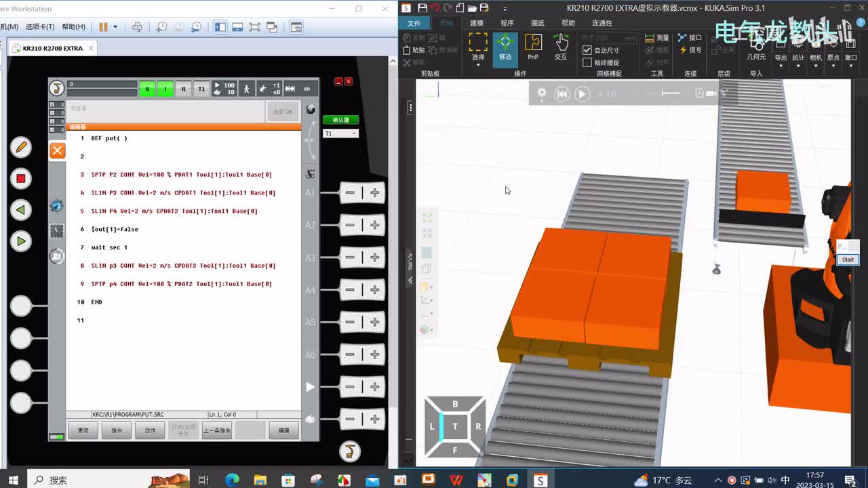Toggle the green S submit interpreter status

pos(147,89)
